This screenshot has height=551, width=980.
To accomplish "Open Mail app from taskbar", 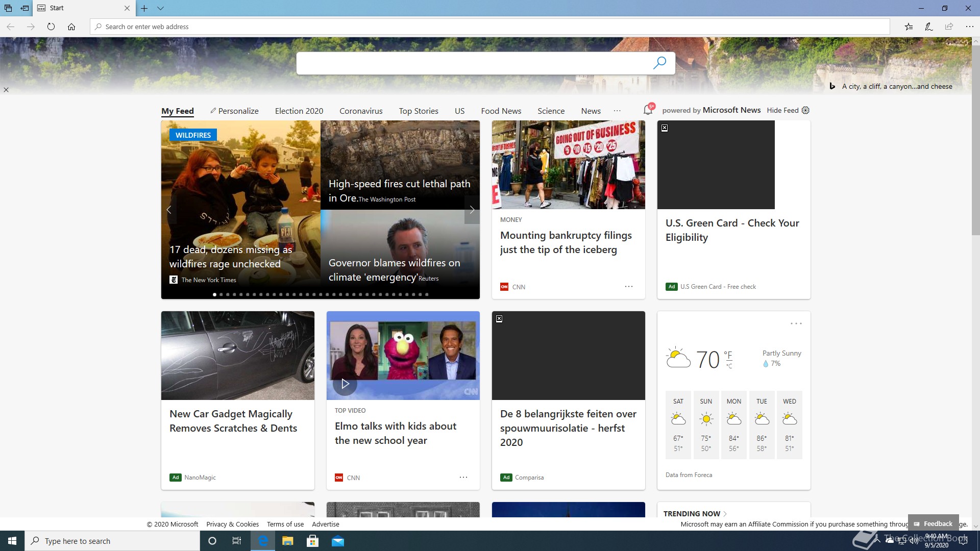I will click(x=337, y=541).
